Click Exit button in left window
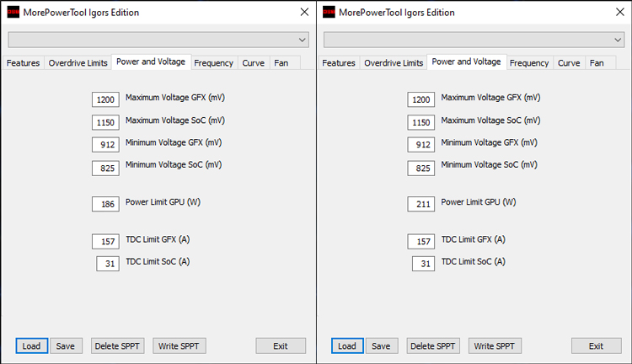 [281, 345]
